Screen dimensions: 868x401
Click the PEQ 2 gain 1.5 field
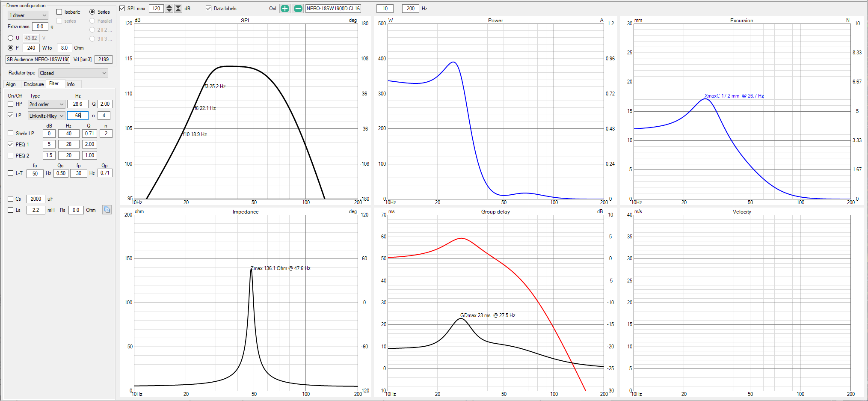[x=49, y=155]
